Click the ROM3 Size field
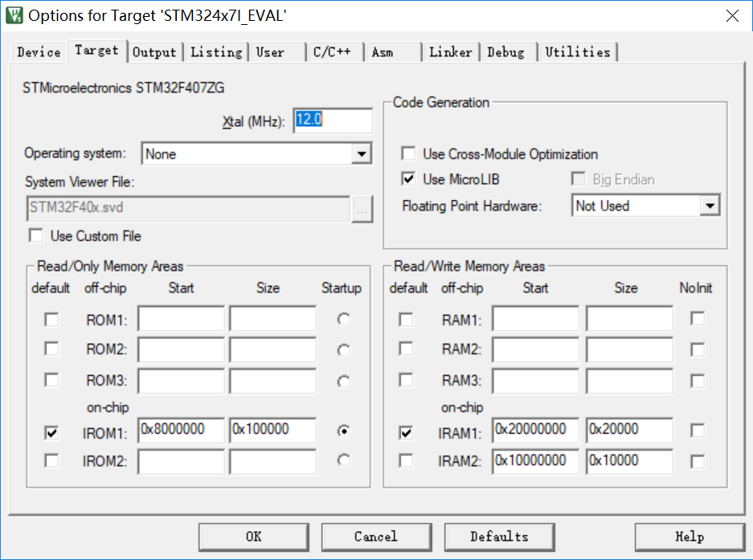This screenshot has width=753, height=560. pyautogui.click(x=272, y=381)
